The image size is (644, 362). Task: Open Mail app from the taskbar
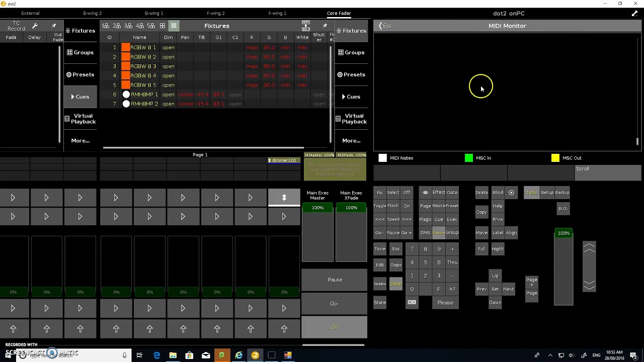click(206, 355)
